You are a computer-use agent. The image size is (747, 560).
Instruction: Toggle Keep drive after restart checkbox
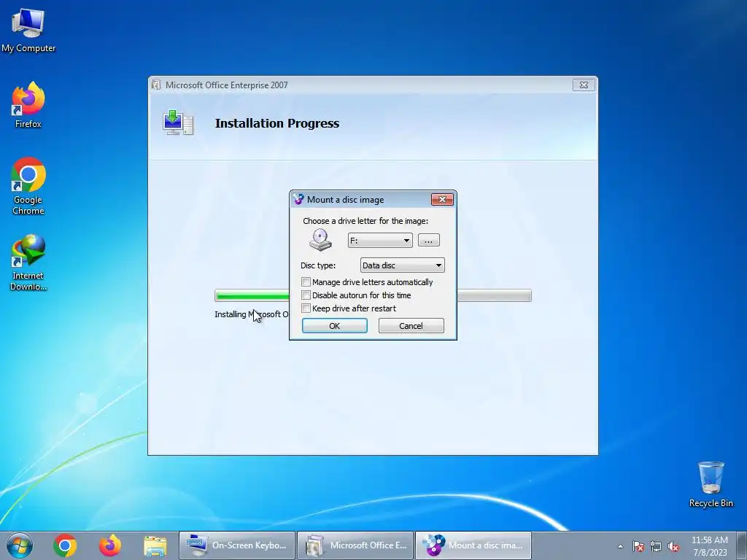click(306, 308)
